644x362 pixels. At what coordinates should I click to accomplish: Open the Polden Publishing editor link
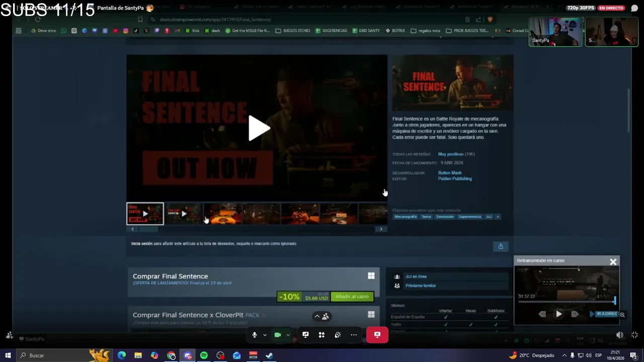point(455,178)
